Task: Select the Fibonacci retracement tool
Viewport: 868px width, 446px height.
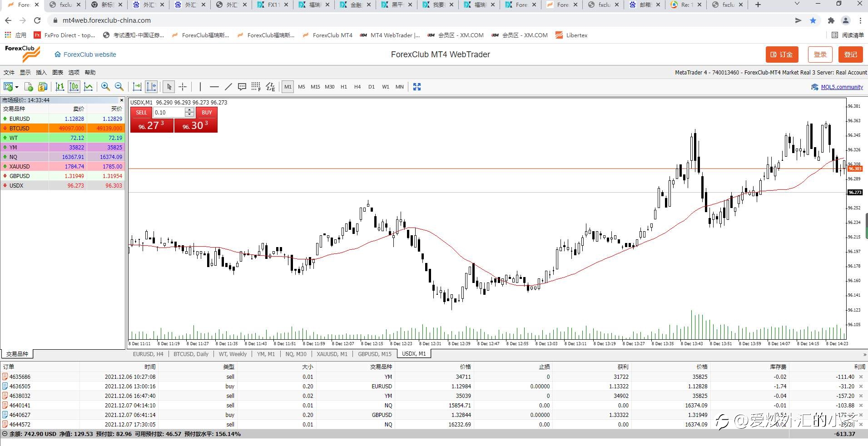Action: 256,87
